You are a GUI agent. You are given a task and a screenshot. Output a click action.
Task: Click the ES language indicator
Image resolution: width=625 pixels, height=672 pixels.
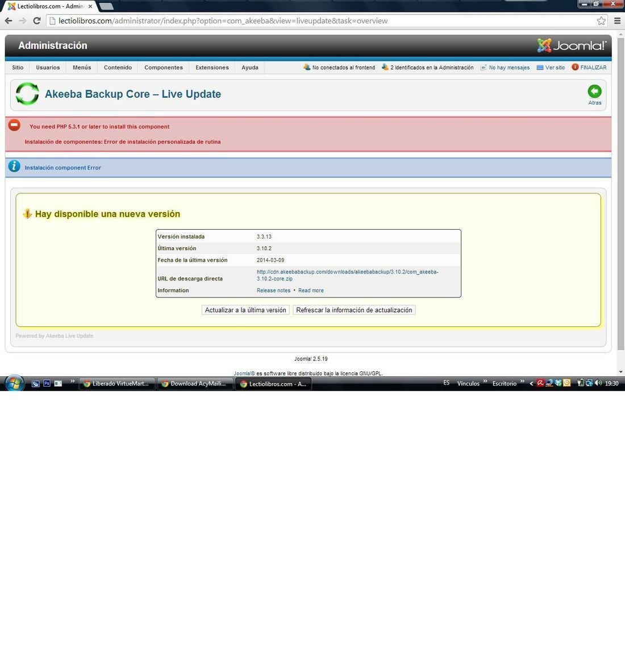click(447, 383)
